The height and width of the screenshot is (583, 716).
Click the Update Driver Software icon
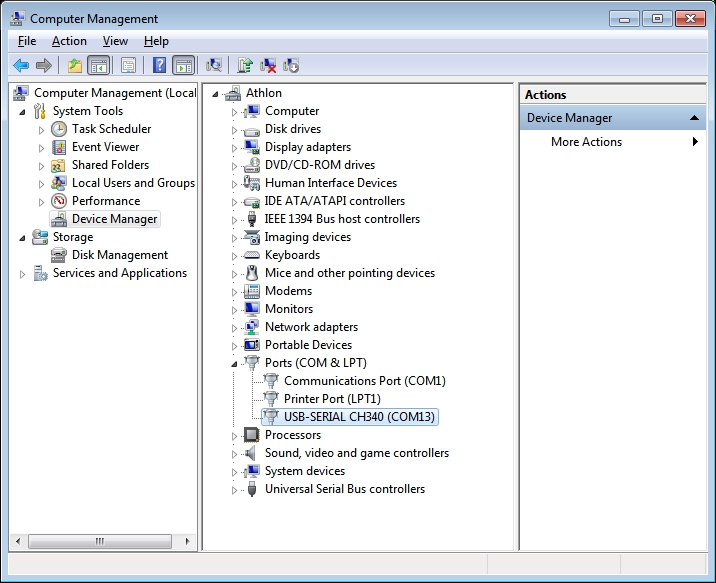coord(245,66)
